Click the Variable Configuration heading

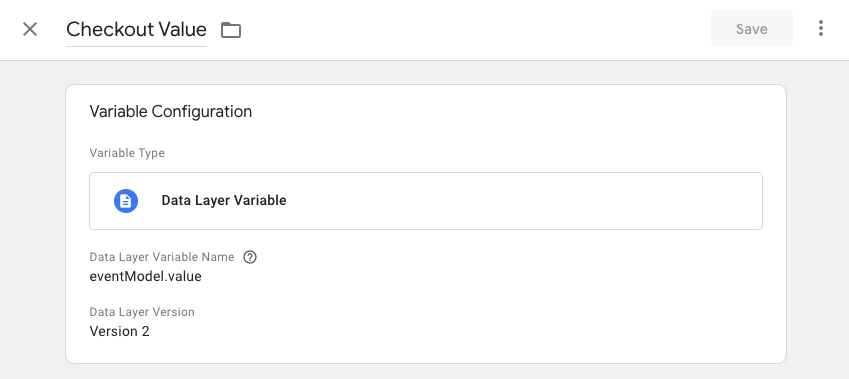coord(171,112)
